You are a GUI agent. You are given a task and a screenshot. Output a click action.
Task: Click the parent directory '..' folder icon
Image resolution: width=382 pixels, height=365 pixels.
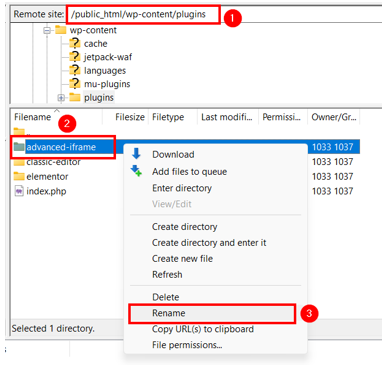[x=19, y=132]
